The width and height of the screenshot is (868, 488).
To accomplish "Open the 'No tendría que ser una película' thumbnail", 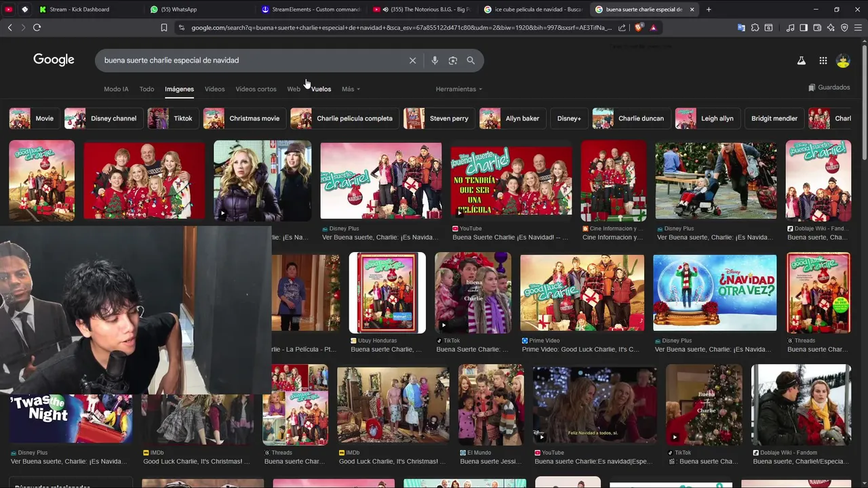I will [x=511, y=180].
